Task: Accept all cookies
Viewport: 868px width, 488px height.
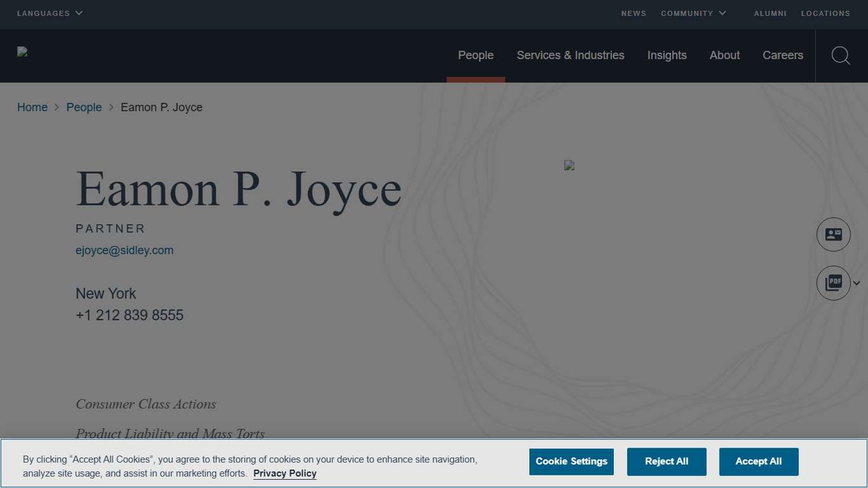Action: pos(758,461)
